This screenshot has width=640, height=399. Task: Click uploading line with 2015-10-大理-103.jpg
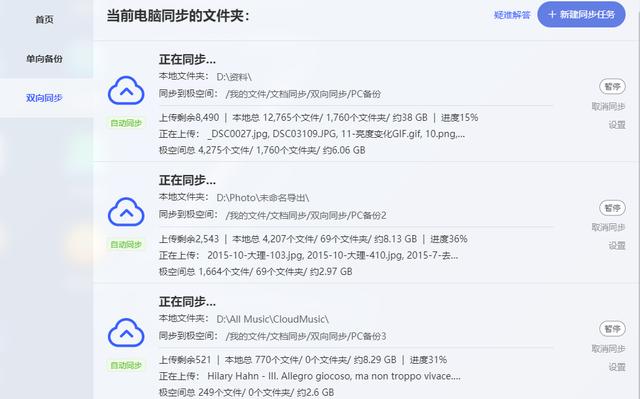308,255
